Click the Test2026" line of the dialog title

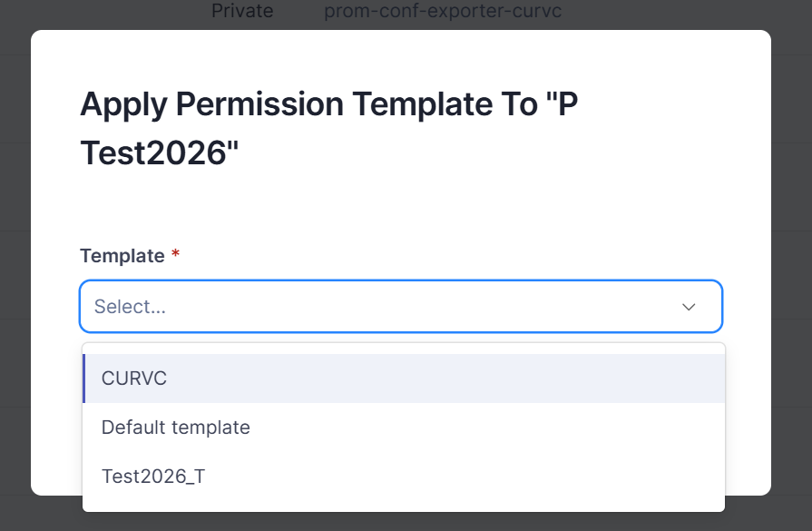click(160, 152)
